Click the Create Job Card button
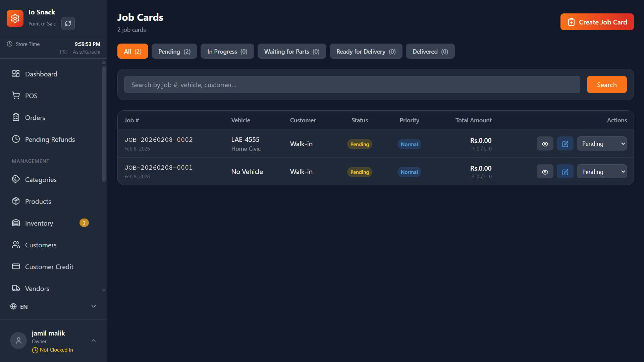The image size is (644, 362). (x=597, y=21)
